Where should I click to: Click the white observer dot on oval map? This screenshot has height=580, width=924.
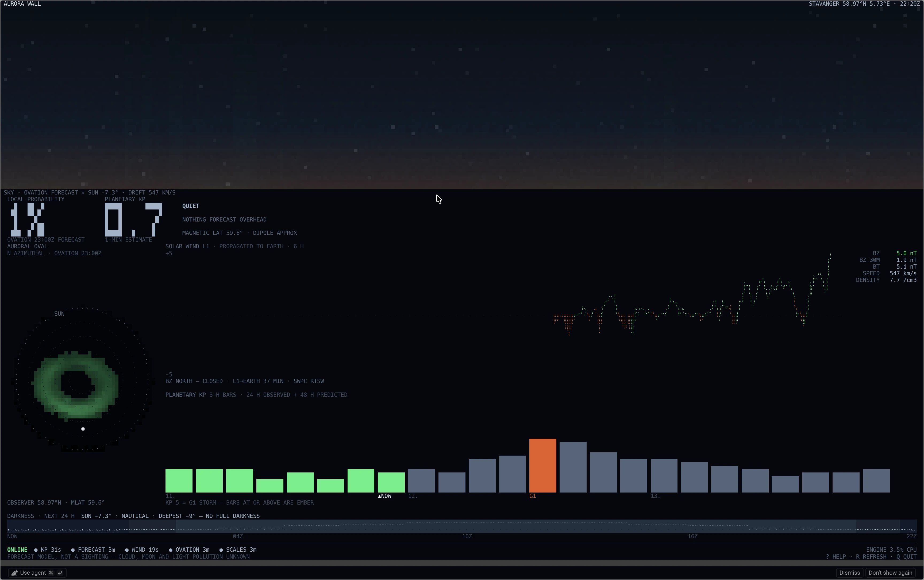pos(83,429)
